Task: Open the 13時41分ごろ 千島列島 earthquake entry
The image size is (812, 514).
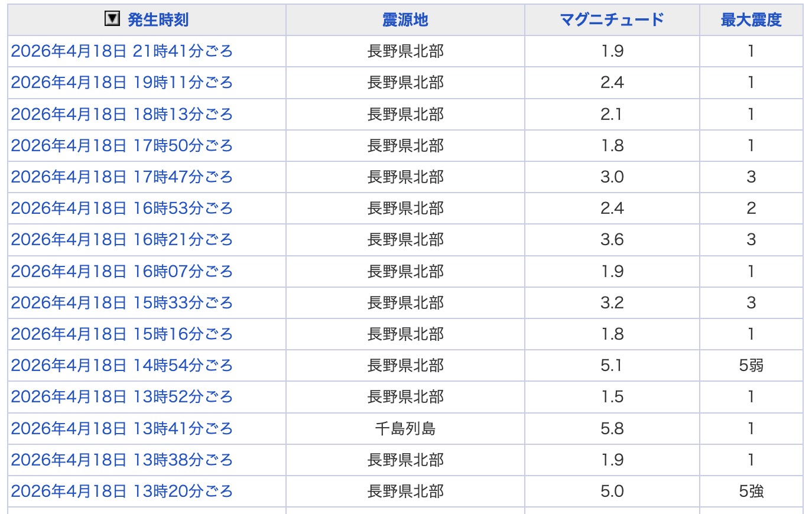Action: (122, 428)
